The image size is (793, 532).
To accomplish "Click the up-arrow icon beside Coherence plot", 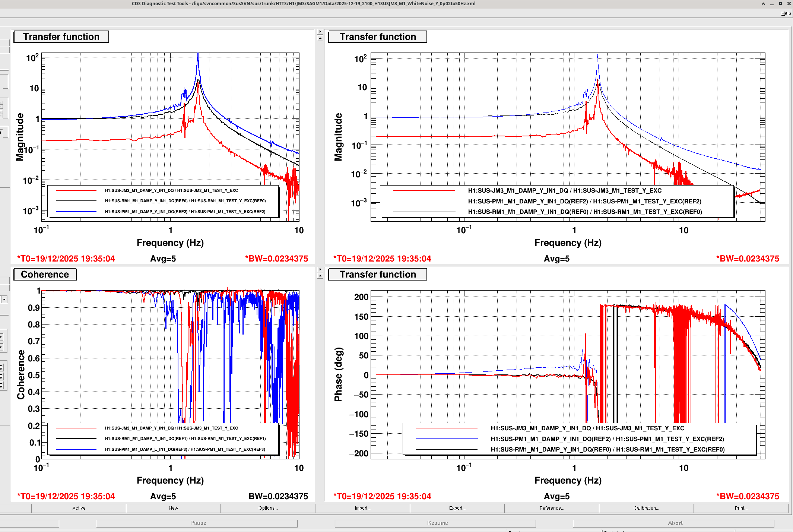I will click(320, 276).
